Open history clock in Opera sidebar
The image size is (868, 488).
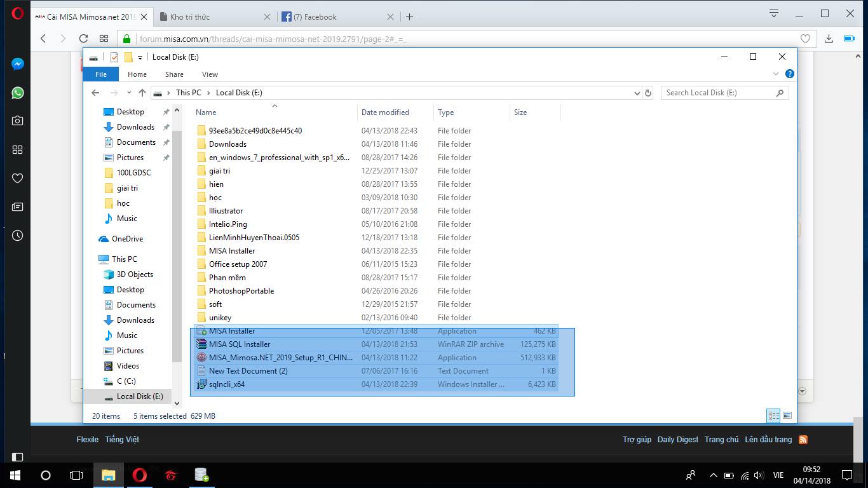coord(18,235)
